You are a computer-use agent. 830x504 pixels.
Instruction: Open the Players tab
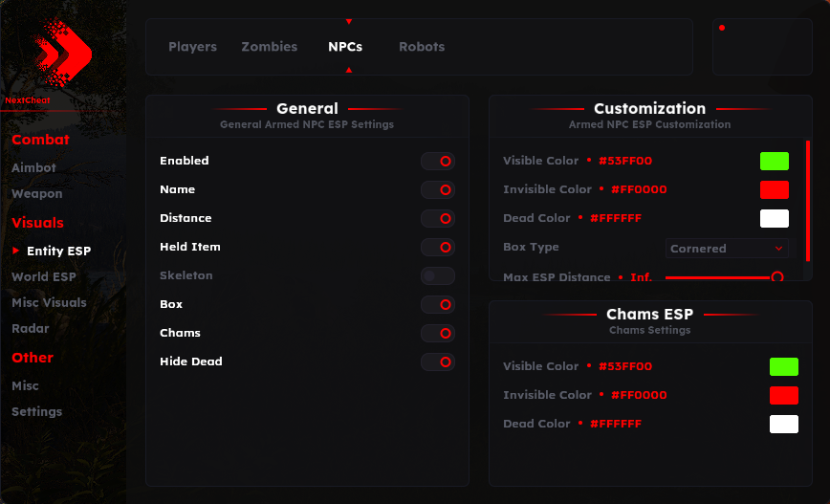point(193,47)
